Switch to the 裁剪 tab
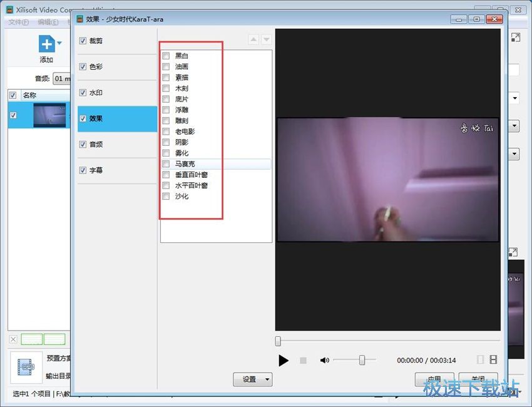 click(x=117, y=41)
